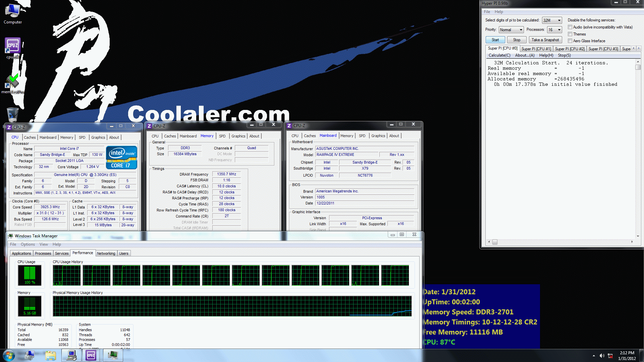Open the cpuz64 desktop shortcut
The image size is (644, 362).
[13, 48]
